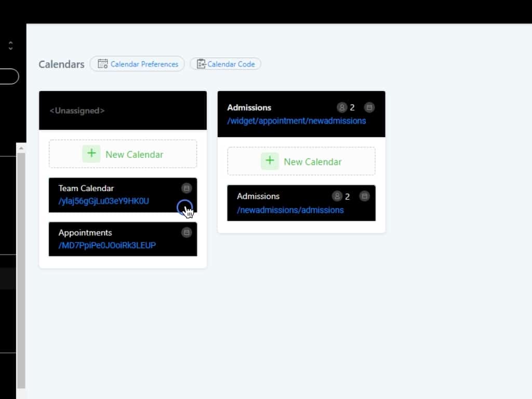Click the green plus icon under Unassigned
532x399 pixels.
(x=91, y=154)
